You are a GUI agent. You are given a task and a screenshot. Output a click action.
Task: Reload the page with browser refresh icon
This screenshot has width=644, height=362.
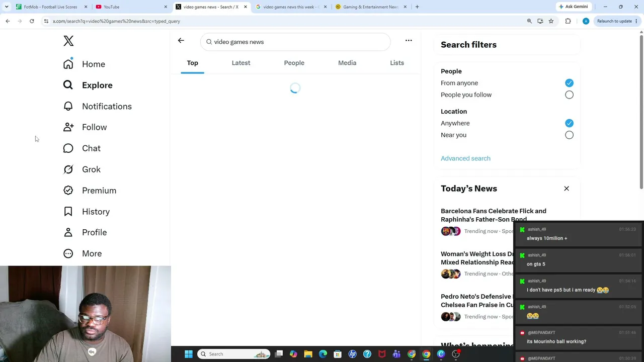click(32, 21)
